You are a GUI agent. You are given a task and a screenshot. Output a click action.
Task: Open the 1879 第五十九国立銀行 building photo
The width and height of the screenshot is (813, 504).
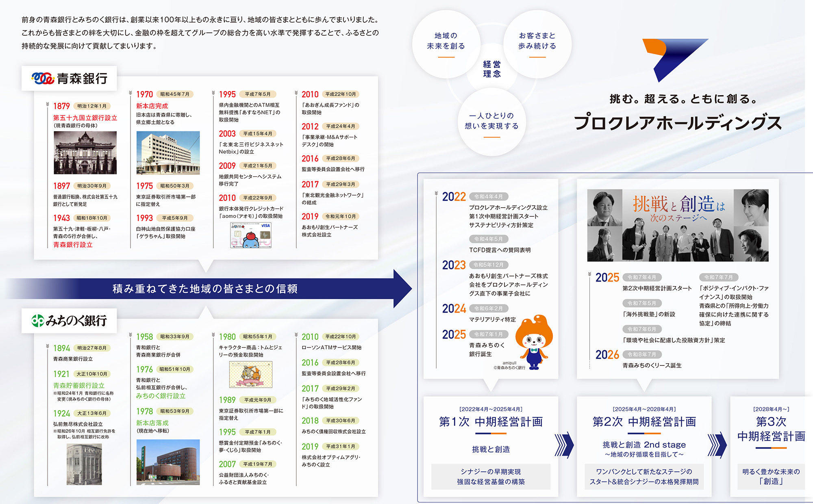(x=85, y=153)
